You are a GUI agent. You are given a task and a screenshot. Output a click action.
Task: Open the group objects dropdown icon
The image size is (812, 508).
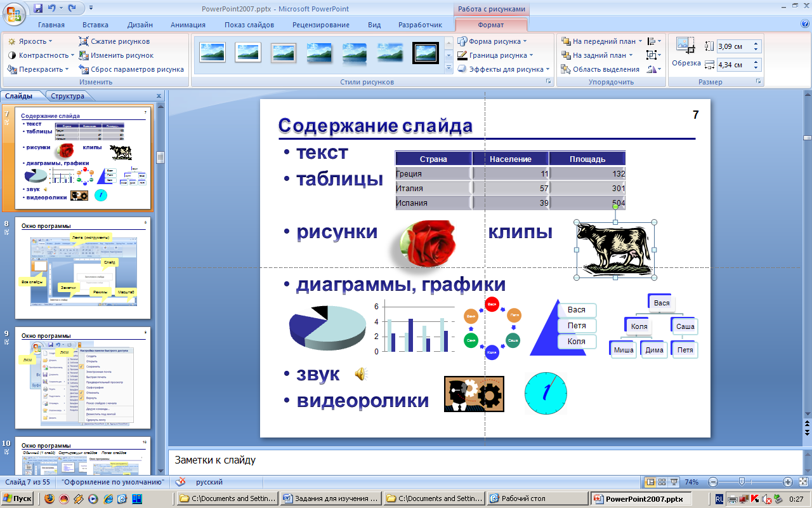(x=654, y=55)
